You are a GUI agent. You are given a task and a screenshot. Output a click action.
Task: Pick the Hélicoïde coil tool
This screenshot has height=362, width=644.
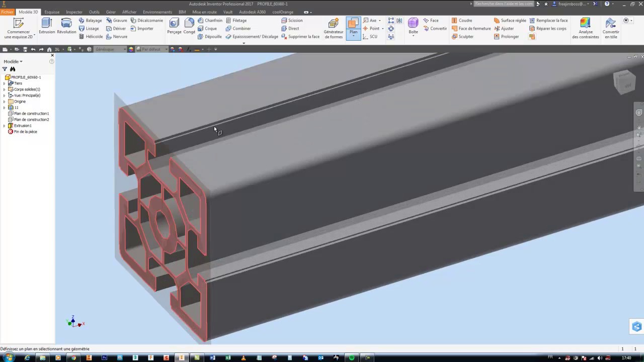[91, 37]
